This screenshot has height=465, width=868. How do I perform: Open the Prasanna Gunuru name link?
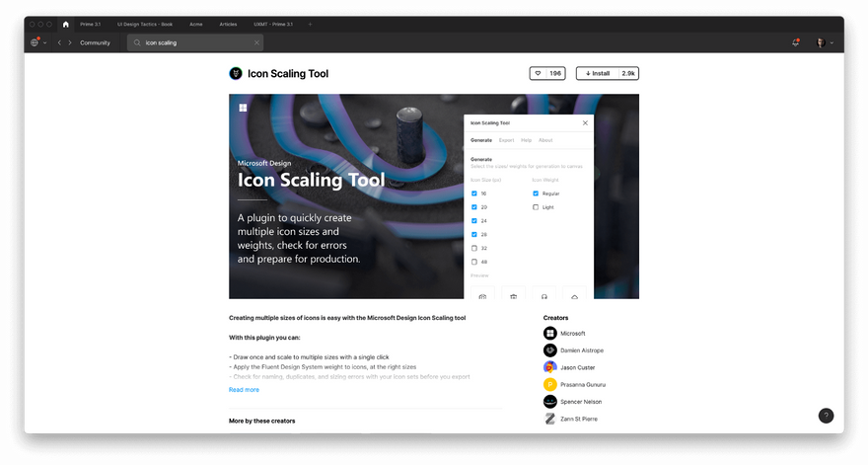(583, 385)
